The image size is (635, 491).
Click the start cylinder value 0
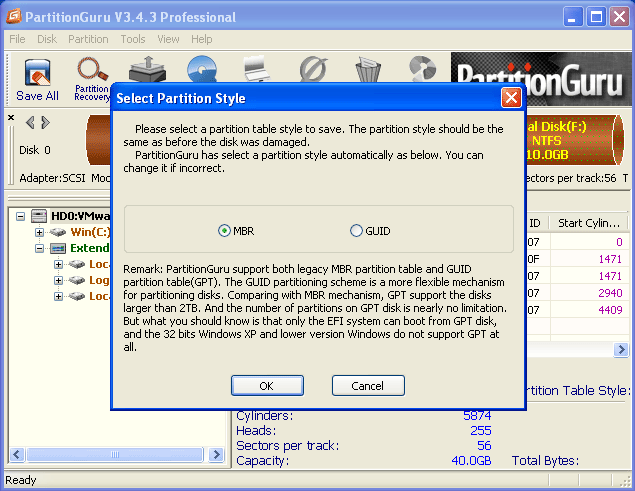click(619, 242)
